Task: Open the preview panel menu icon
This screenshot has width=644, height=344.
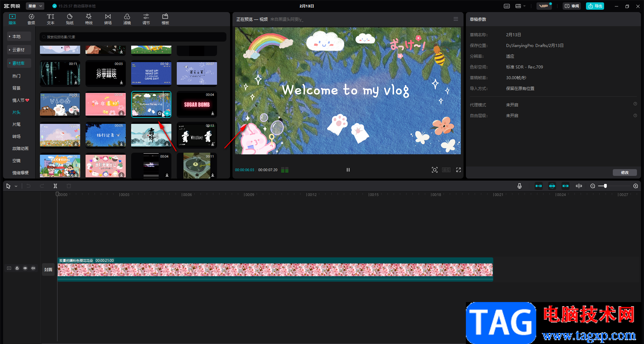Action: pyautogui.click(x=456, y=19)
